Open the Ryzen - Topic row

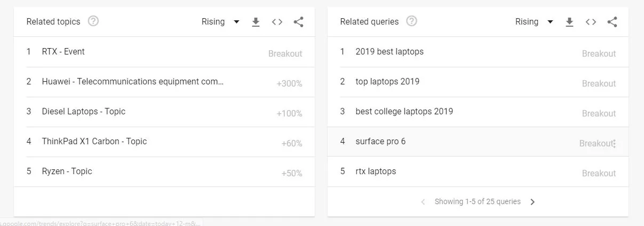[67, 172]
